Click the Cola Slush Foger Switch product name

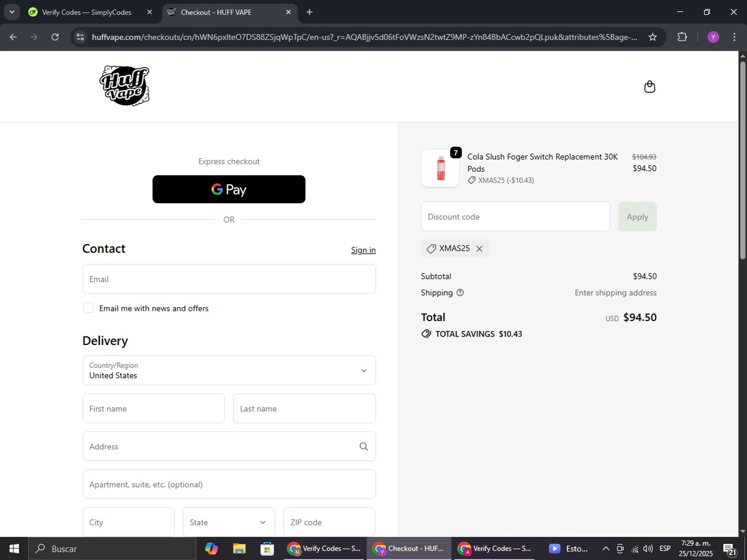tap(542, 163)
